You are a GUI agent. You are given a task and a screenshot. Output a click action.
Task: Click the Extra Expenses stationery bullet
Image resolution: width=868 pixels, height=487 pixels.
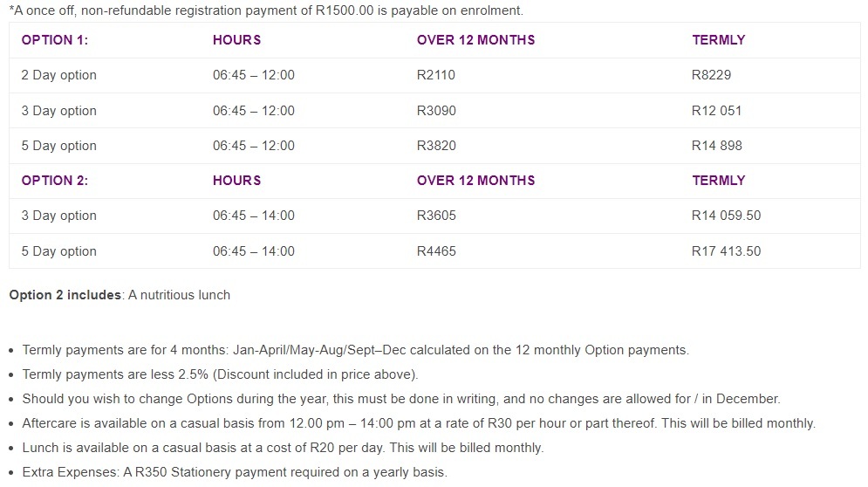(x=235, y=472)
